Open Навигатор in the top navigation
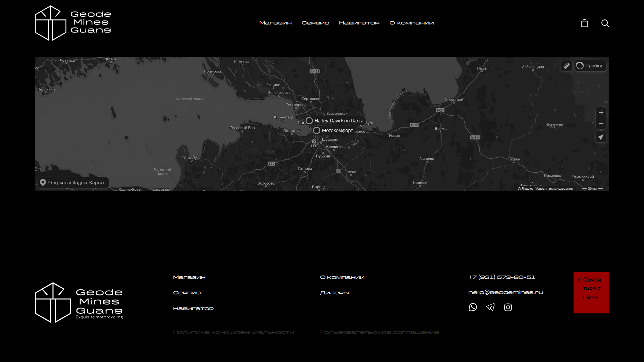The image size is (644, 362). (x=359, y=23)
